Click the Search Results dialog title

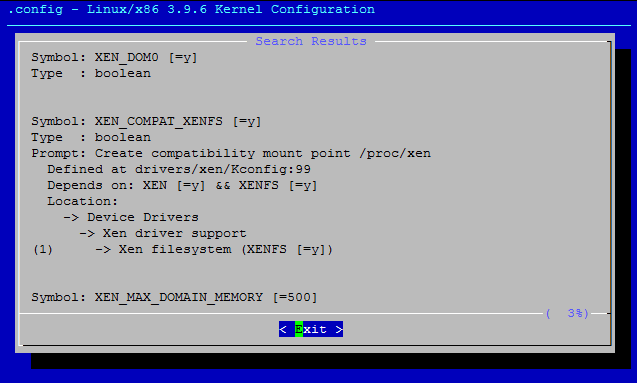click(x=311, y=41)
